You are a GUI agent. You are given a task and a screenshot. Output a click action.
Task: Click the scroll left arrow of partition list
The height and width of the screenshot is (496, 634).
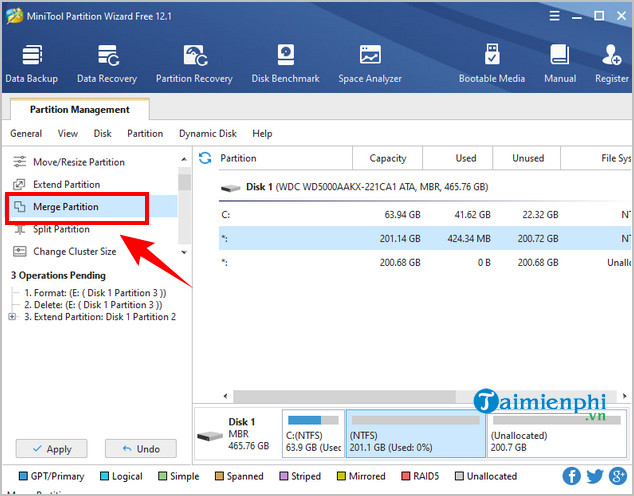click(x=226, y=396)
